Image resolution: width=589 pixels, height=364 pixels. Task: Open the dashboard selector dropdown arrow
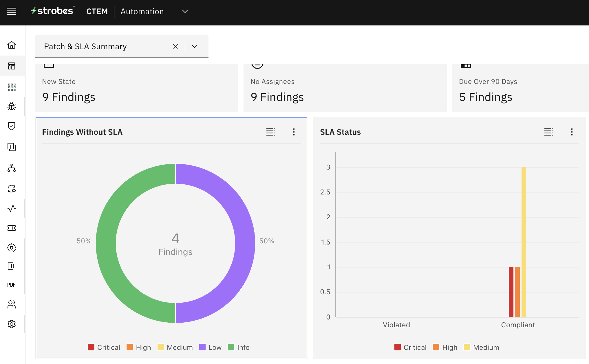pos(195,46)
